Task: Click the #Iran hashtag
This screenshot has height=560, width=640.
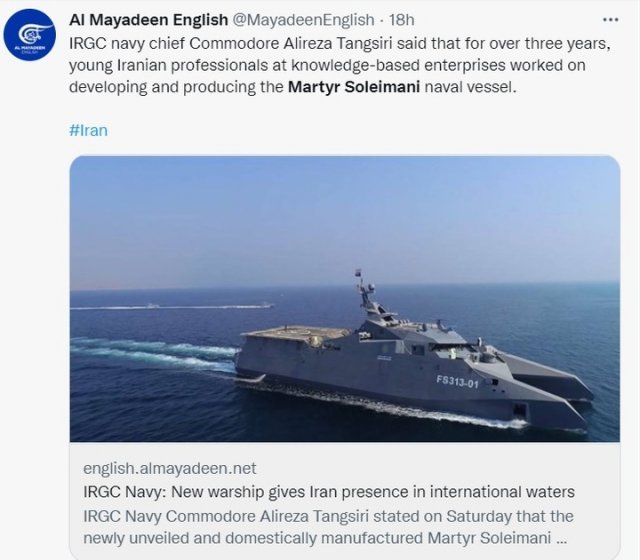Action: pos(88,130)
